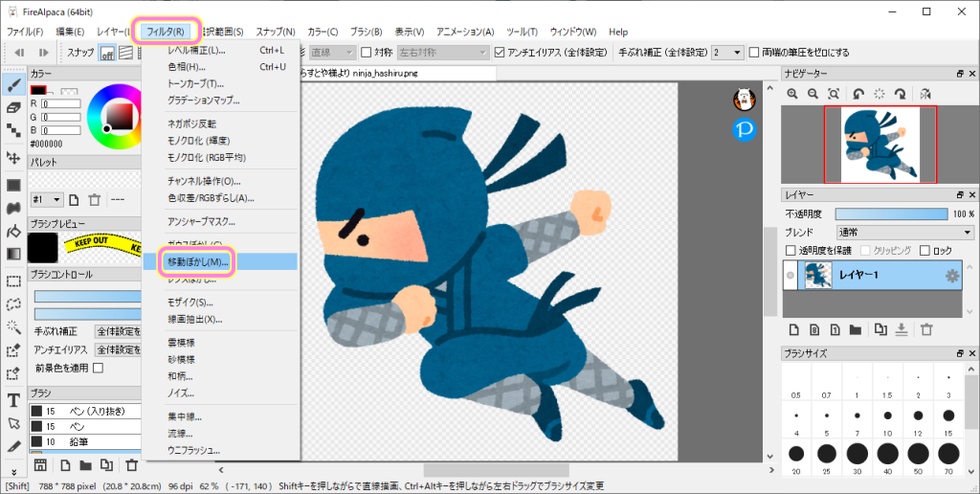Adjust layer 不透明度 slider
This screenshot has height=494, width=980.
click(x=891, y=214)
